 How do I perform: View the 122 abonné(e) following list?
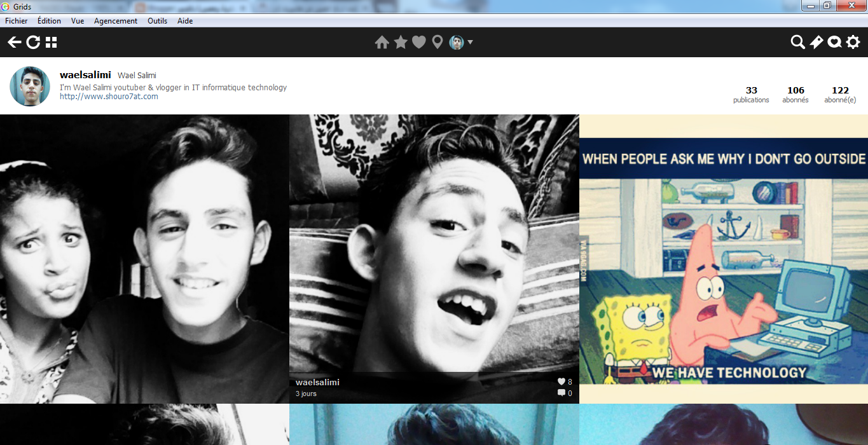(840, 95)
